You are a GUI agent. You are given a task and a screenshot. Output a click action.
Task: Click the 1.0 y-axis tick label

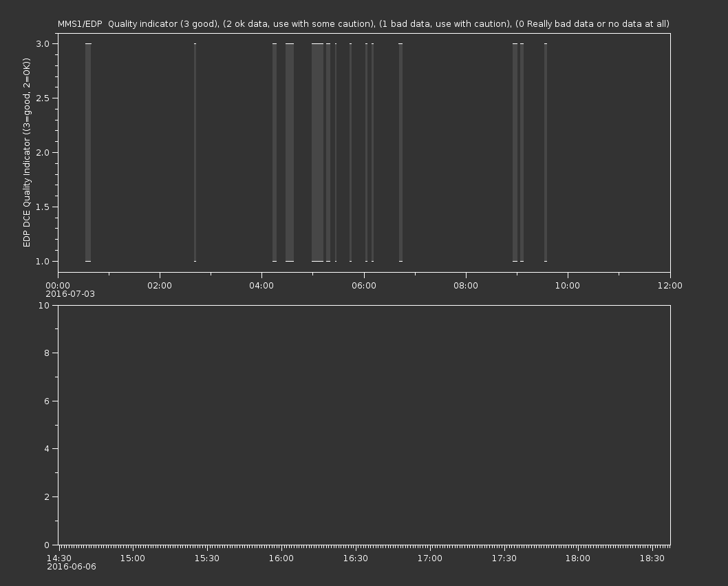tap(43, 261)
